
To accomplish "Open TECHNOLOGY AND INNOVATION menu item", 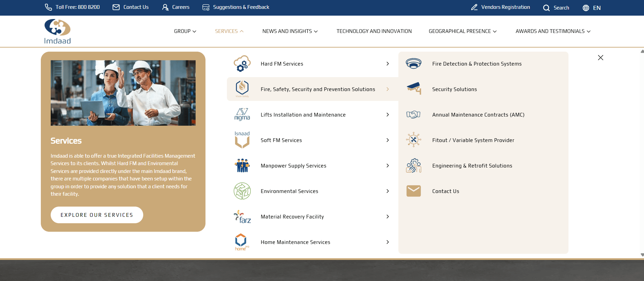I will (374, 31).
